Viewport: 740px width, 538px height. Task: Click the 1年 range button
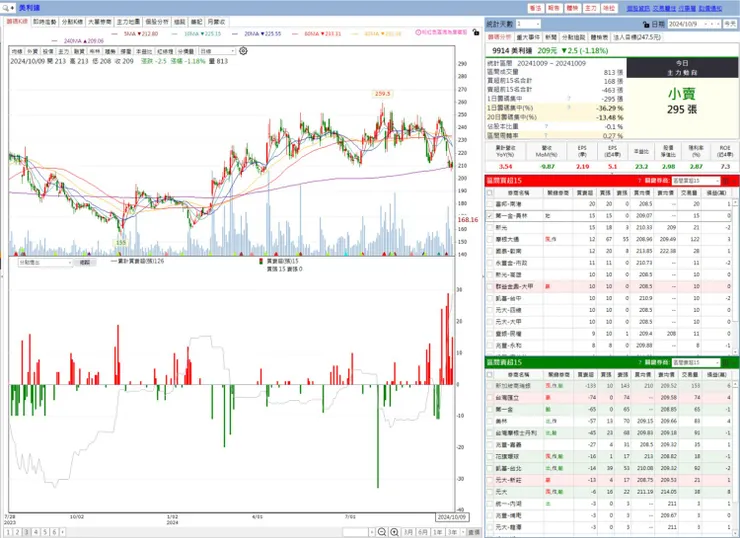click(438, 532)
